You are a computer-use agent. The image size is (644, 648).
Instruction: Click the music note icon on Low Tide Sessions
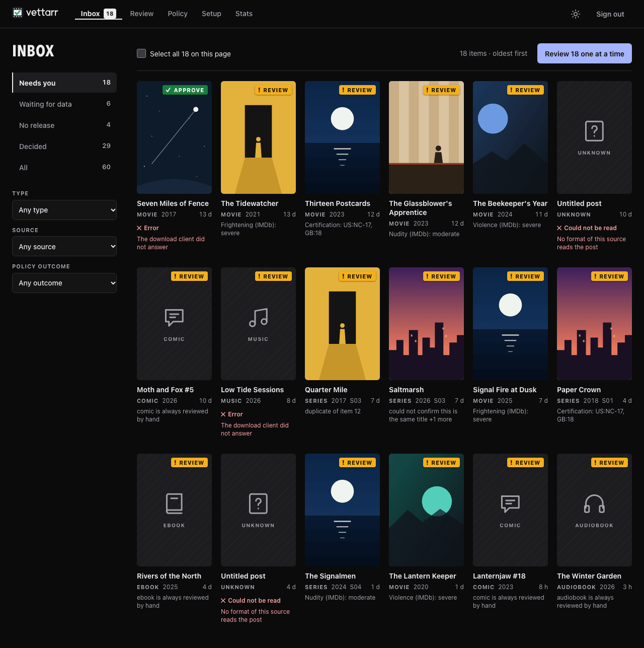[x=258, y=317]
